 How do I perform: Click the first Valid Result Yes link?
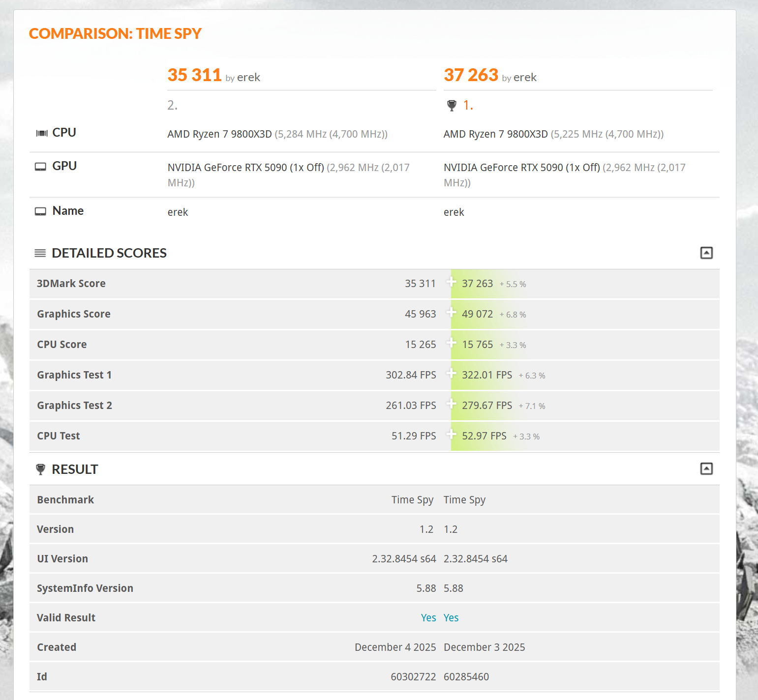[x=428, y=618]
